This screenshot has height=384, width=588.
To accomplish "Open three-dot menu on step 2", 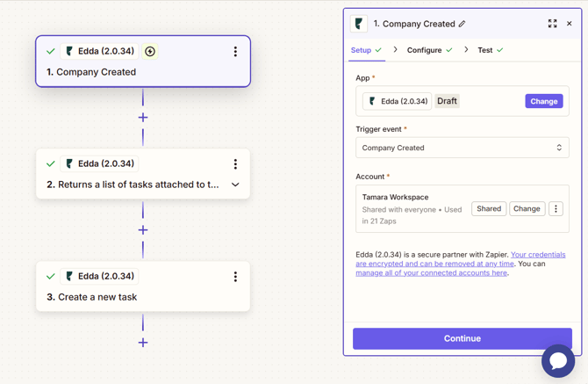I will coord(235,164).
